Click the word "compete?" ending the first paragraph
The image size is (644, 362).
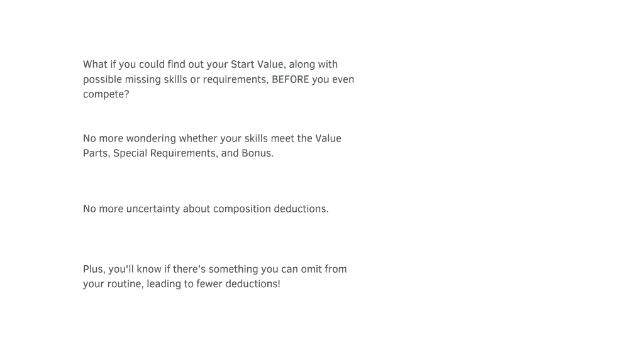[x=106, y=94]
